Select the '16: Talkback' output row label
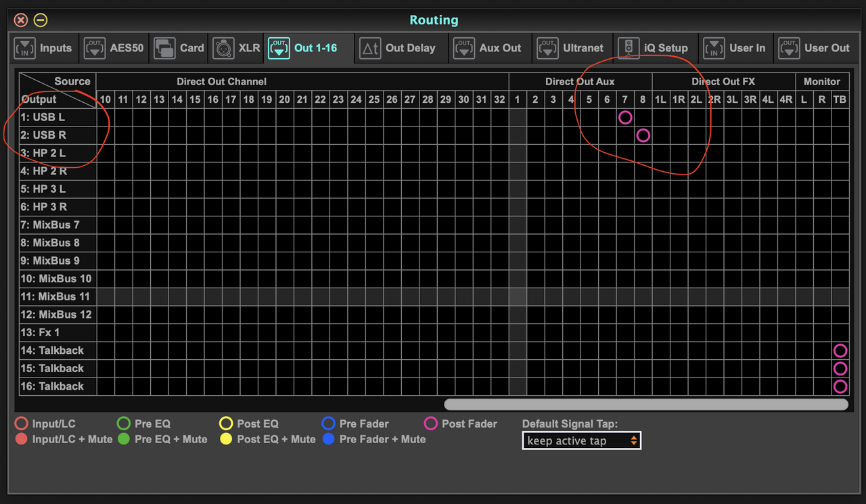Viewport: 866px width, 504px height. click(58, 386)
